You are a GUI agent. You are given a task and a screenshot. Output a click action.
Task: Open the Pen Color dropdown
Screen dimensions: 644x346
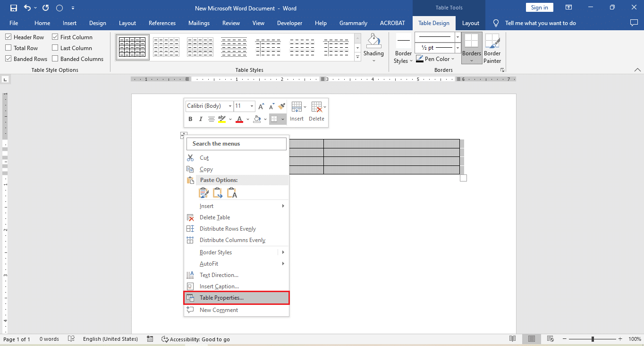452,59
